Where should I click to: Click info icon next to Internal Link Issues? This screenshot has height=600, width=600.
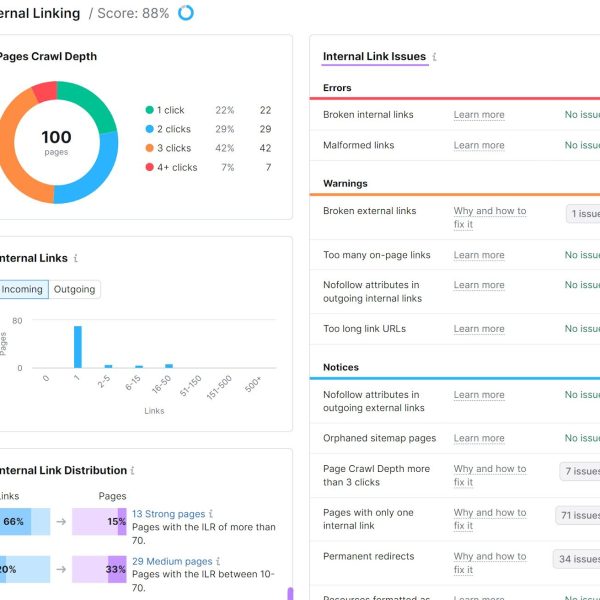click(434, 57)
